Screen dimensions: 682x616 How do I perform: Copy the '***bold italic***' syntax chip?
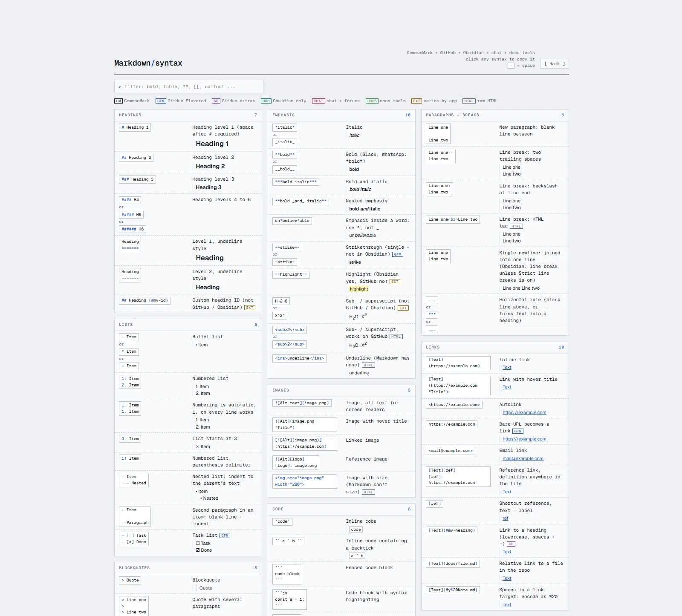(x=296, y=182)
